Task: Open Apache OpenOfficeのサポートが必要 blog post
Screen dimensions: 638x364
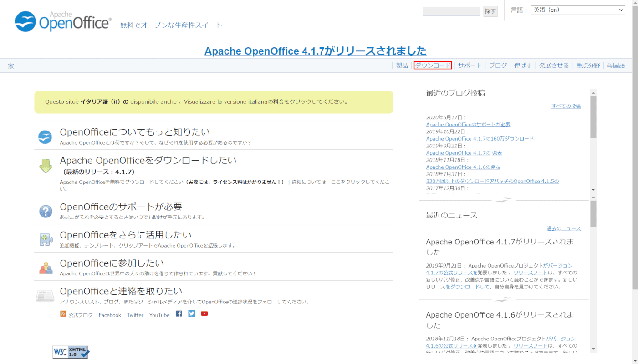Action: (x=468, y=125)
